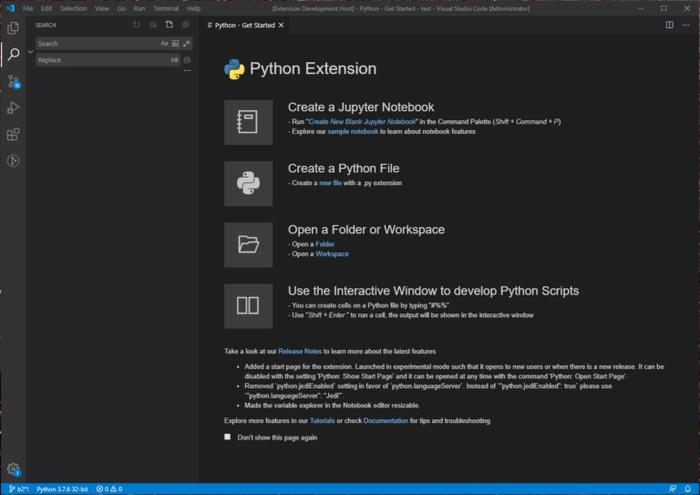Click the git branch indicator in status bar
Viewport: 700px width, 495px height.
(18, 489)
